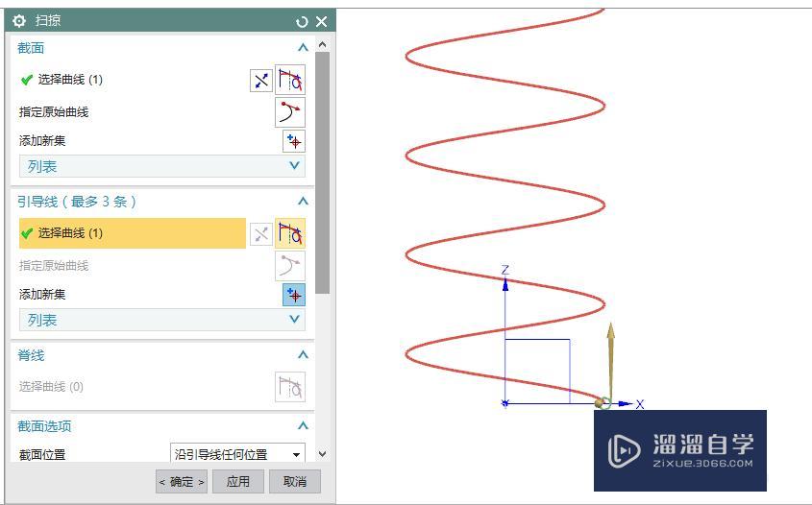Collapse the 引导线 (最多 3 条) section
Image resolution: width=812 pixels, height=505 pixels.
(x=303, y=202)
